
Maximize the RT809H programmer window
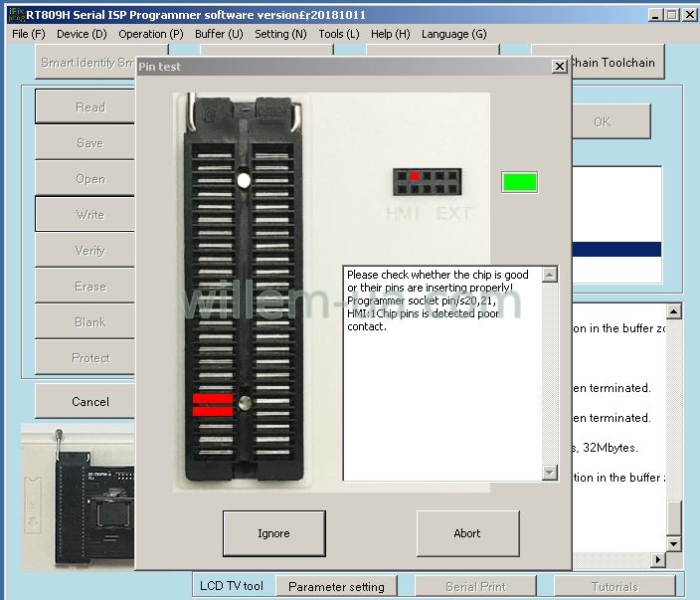click(672, 15)
